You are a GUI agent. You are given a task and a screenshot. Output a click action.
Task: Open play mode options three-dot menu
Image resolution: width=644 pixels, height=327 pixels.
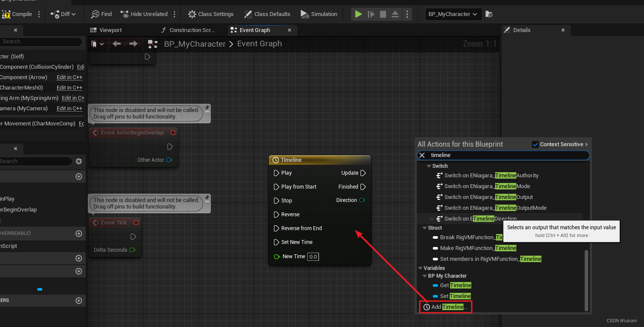point(406,14)
